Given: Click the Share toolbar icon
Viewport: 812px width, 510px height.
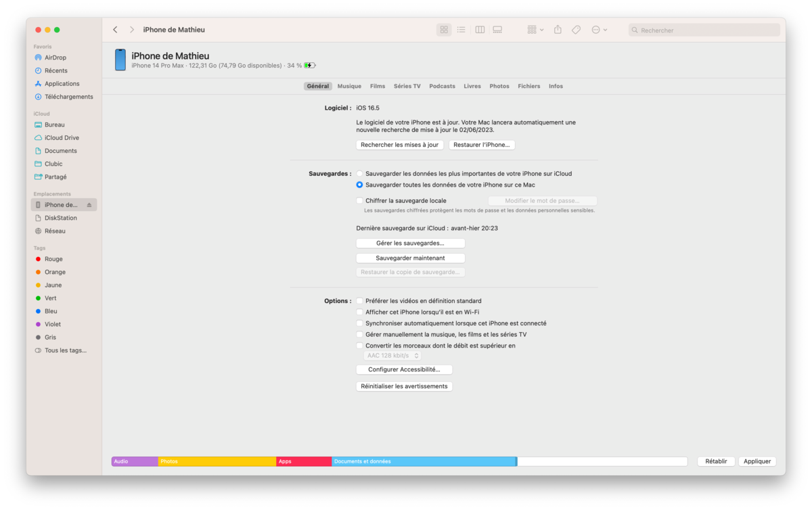Looking at the screenshot, I should [558, 30].
